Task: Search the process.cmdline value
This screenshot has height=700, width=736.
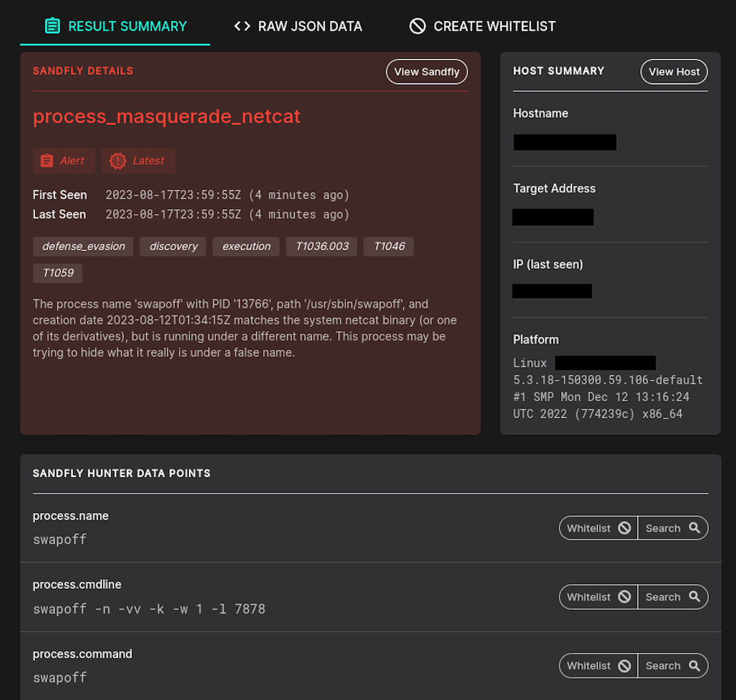Action: coord(673,597)
